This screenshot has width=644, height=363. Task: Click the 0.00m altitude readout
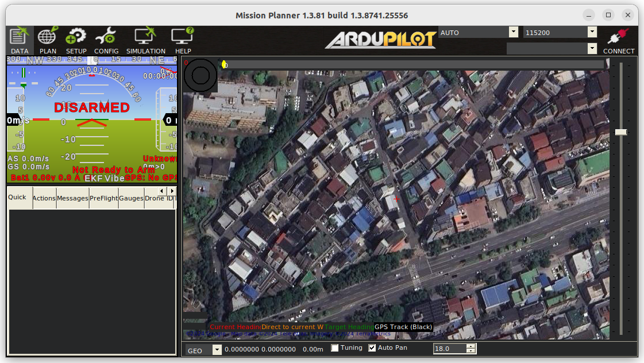point(313,349)
